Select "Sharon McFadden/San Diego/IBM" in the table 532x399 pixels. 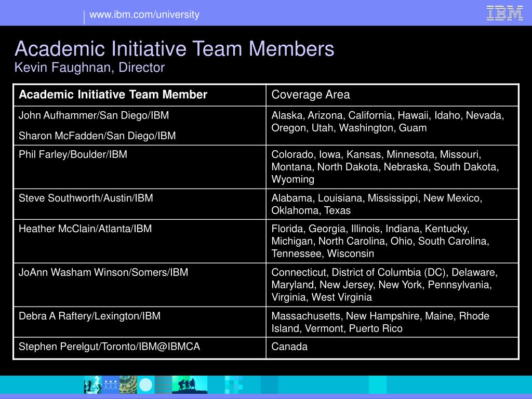coord(97,136)
